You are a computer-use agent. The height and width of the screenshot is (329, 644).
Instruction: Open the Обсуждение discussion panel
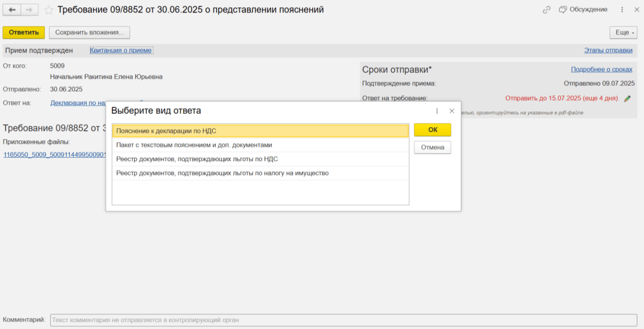[583, 9]
